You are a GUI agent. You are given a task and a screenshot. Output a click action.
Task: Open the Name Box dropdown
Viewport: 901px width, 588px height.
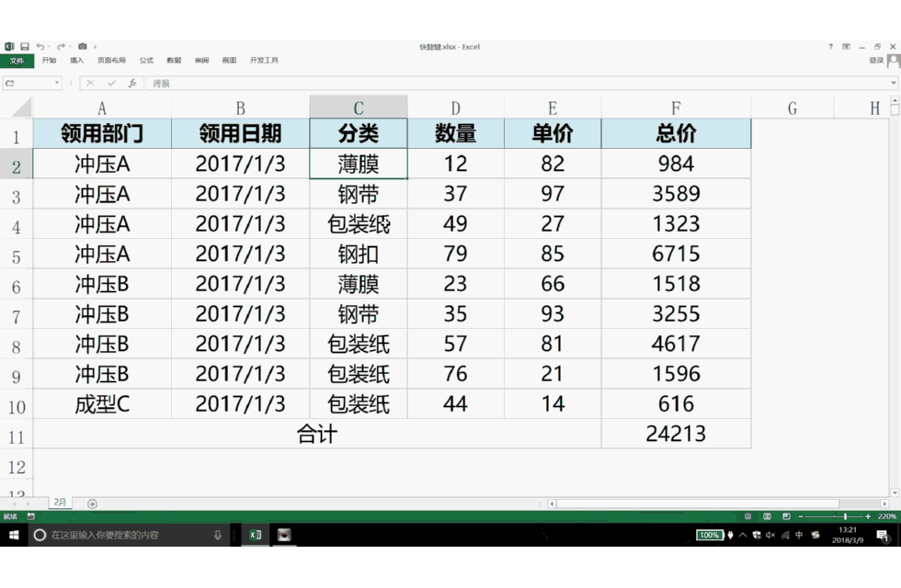[56, 81]
